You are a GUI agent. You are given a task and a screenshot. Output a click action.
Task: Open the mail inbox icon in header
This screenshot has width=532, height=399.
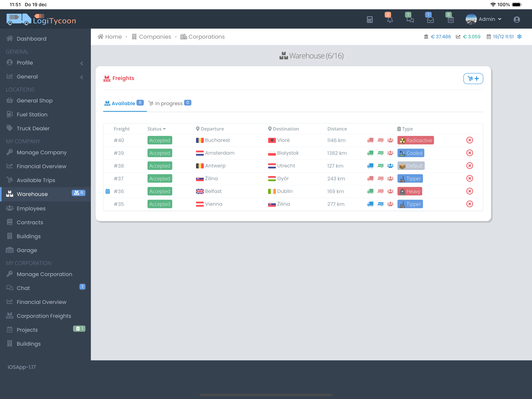pyautogui.click(x=430, y=20)
